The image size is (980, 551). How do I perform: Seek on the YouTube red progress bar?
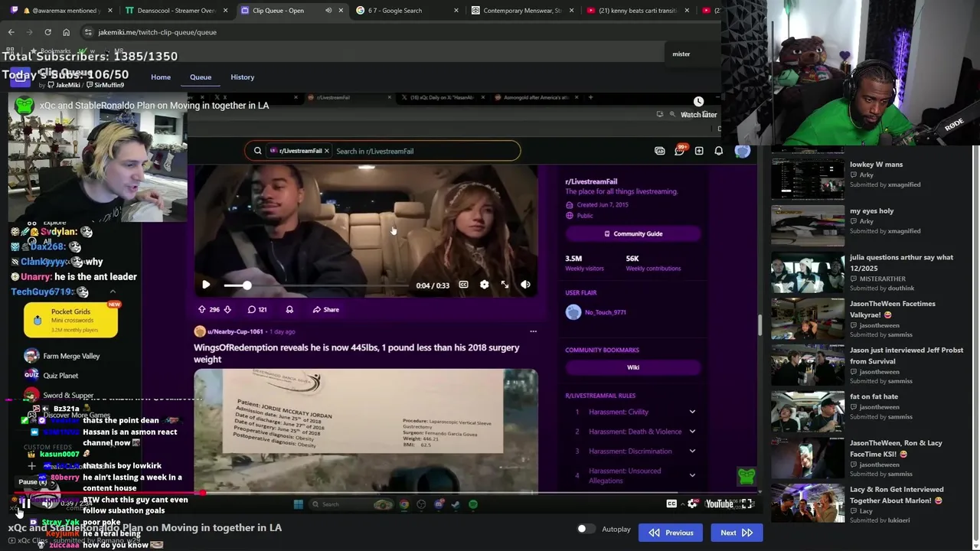coord(383,493)
